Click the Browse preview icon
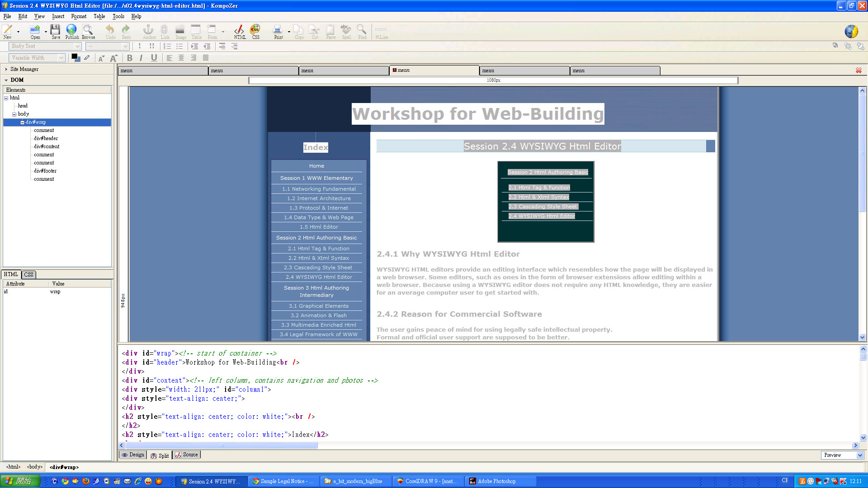 coord(88,30)
